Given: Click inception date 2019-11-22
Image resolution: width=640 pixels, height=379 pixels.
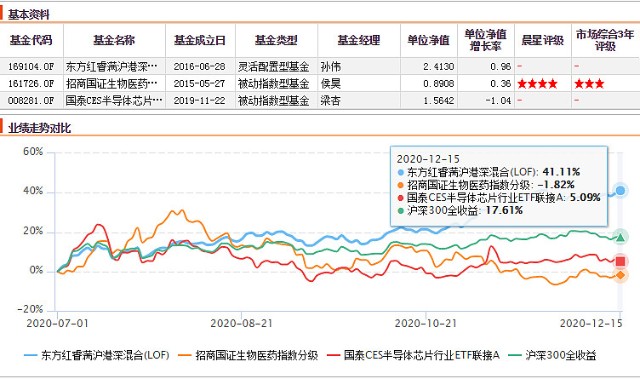Looking at the screenshot, I should click(200, 101).
